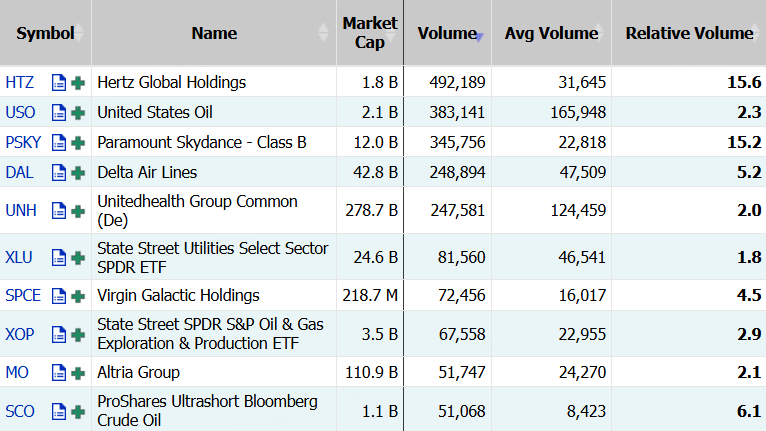Click the Relative Volume column header
Viewport: 766px width, 431px height.
click(689, 33)
